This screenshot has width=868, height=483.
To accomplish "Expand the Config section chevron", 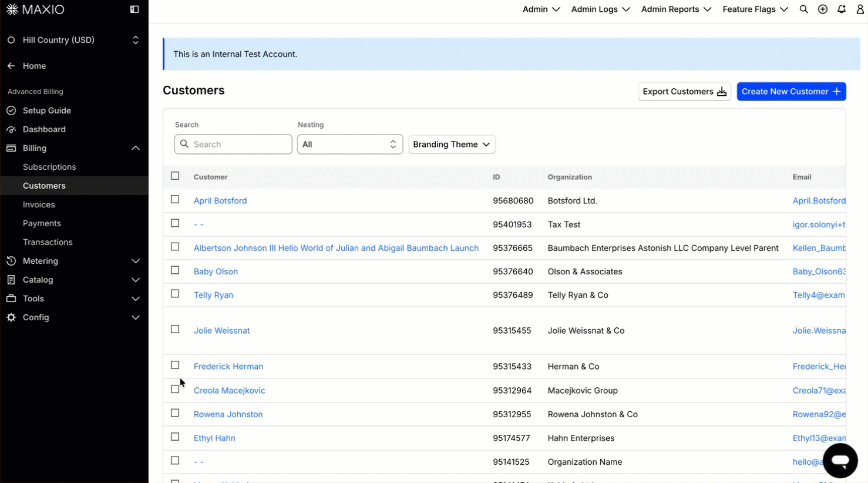I will [136, 317].
